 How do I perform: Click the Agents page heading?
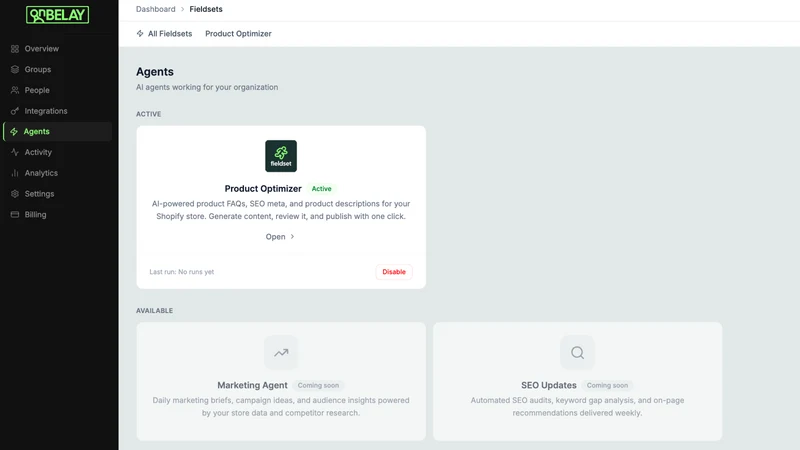point(155,72)
